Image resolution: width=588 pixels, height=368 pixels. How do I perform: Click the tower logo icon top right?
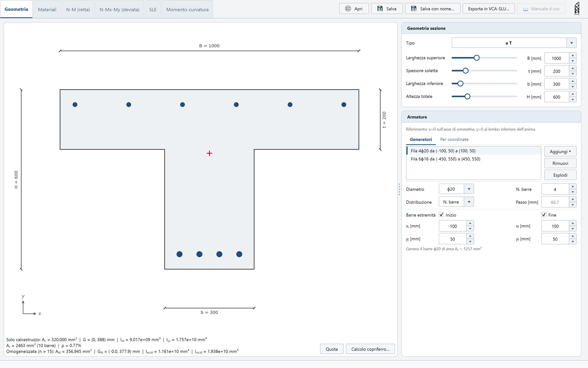pos(577,8)
